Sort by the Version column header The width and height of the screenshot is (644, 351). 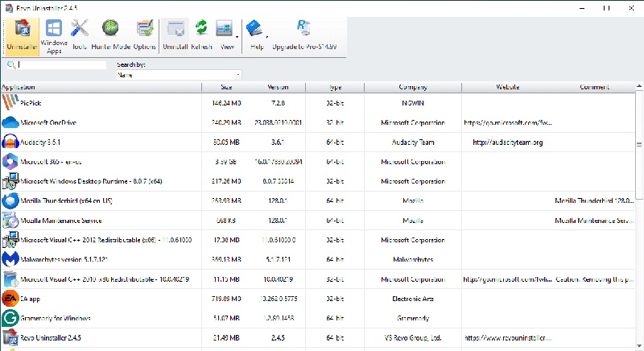point(278,87)
